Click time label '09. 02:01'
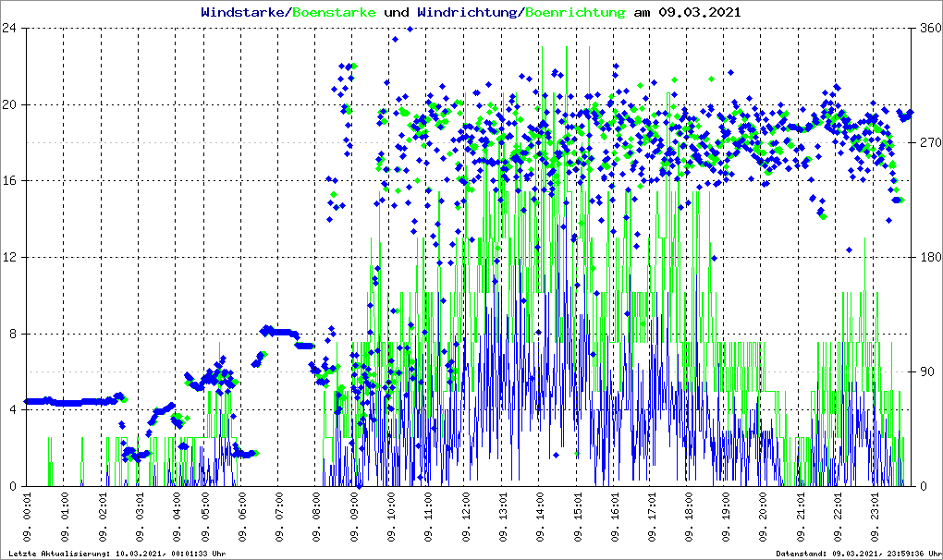The image size is (943, 560). (103, 517)
